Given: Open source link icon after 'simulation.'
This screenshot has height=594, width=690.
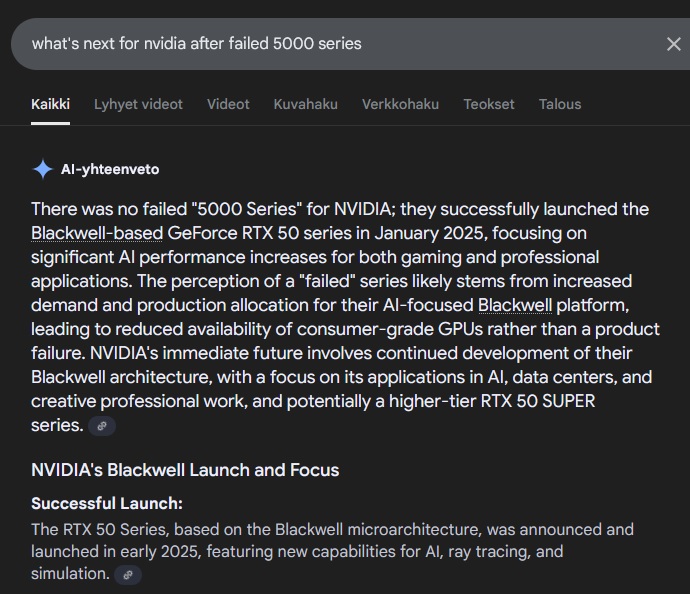Looking at the screenshot, I should (x=128, y=575).
